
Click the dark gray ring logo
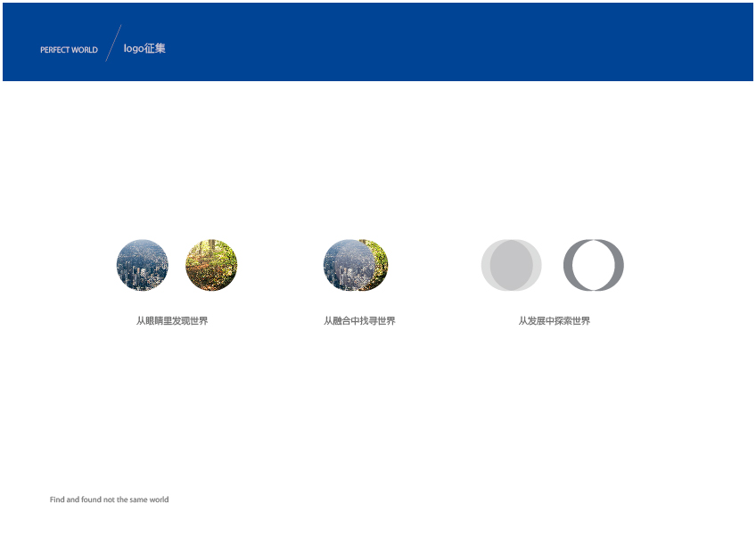pyautogui.click(x=594, y=265)
